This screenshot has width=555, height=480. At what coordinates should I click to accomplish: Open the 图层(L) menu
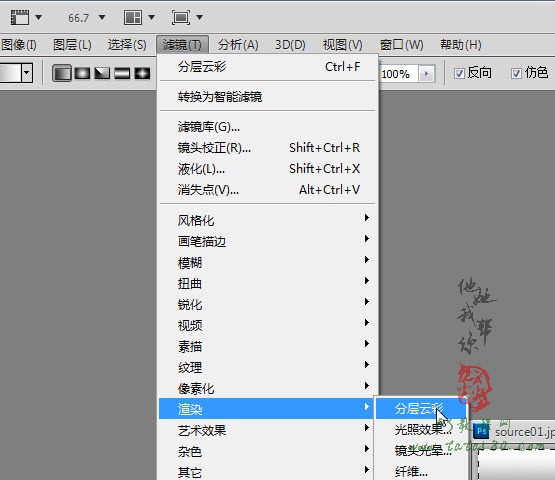72,45
